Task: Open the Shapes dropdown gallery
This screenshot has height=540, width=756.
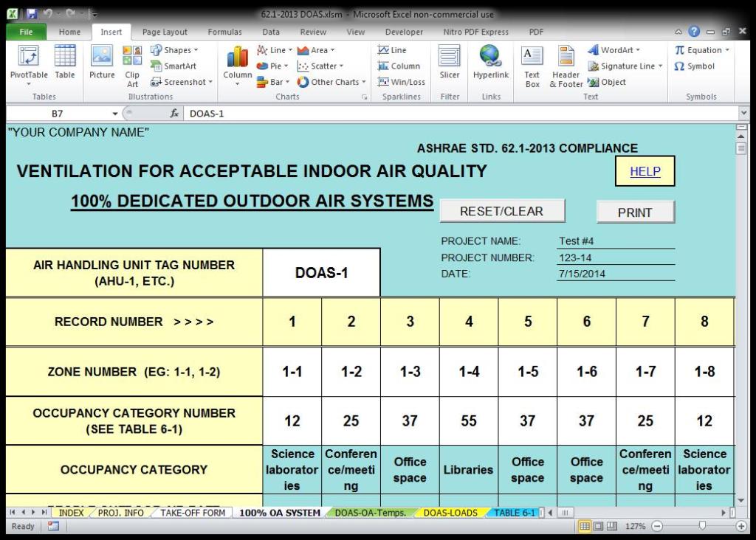Action: (x=175, y=50)
